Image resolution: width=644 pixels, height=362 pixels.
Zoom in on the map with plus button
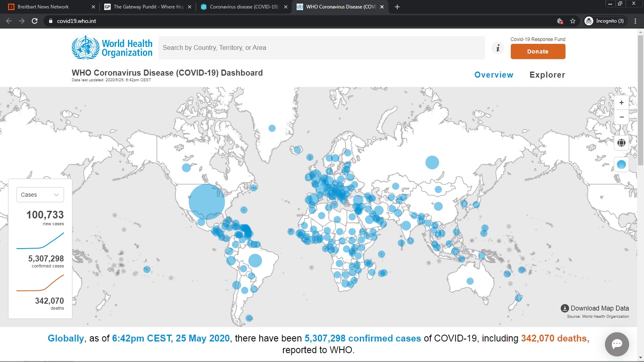click(x=621, y=103)
